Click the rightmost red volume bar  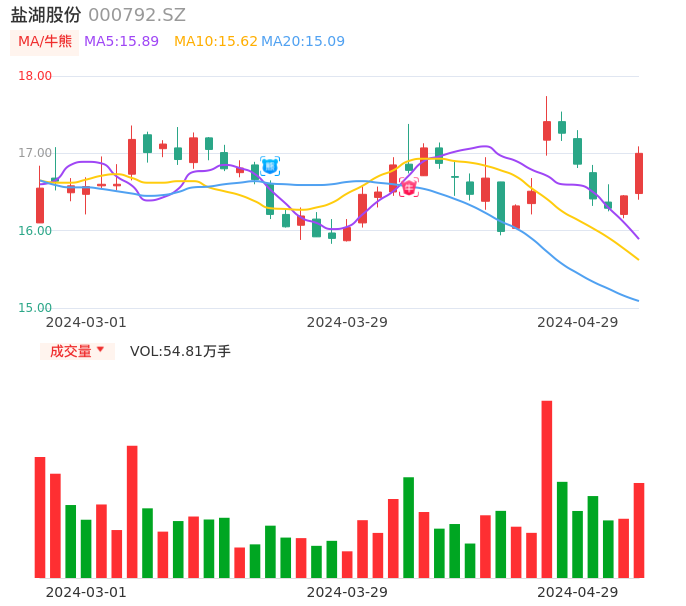(x=639, y=530)
